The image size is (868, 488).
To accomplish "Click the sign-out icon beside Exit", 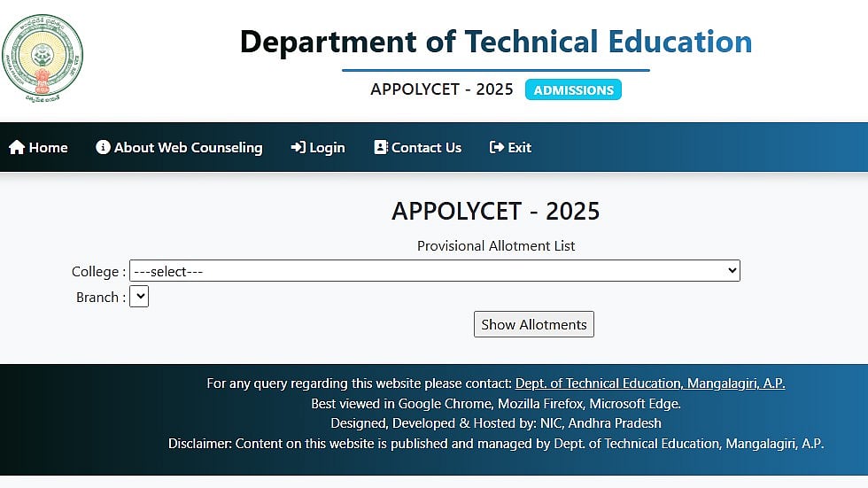I will (496, 148).
